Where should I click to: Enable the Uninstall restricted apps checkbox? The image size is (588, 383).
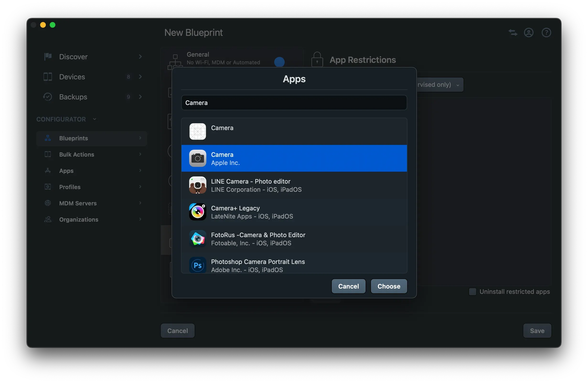(472, 291)
